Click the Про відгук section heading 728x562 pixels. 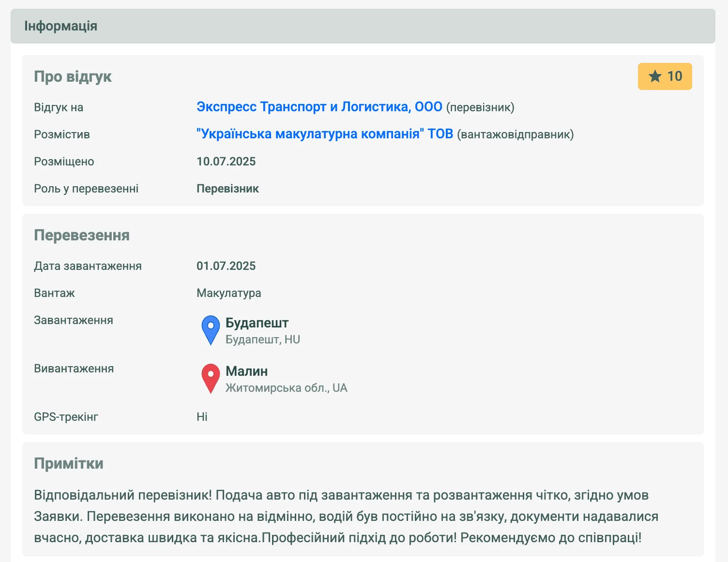73,76
